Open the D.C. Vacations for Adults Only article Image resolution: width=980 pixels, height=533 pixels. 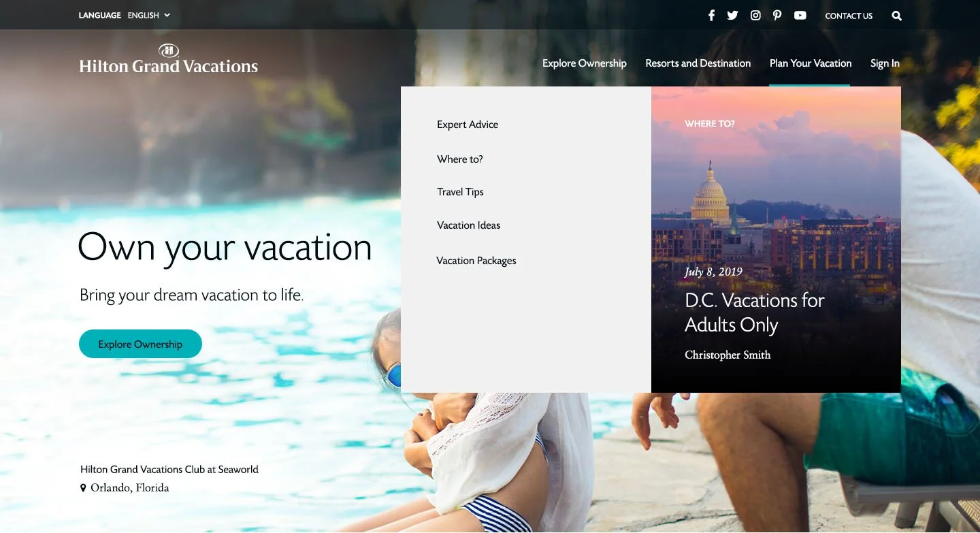click(755, 312)
